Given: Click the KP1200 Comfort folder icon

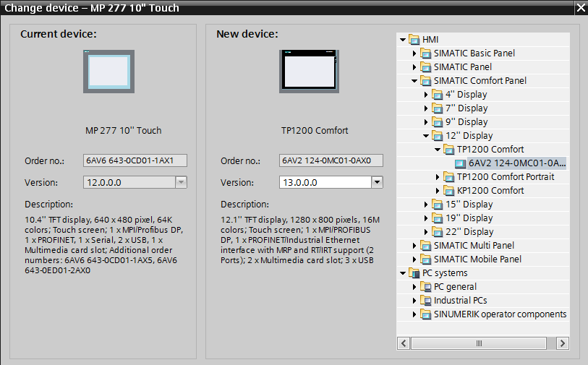Looking at the screenshot, I should pos(449,191).
